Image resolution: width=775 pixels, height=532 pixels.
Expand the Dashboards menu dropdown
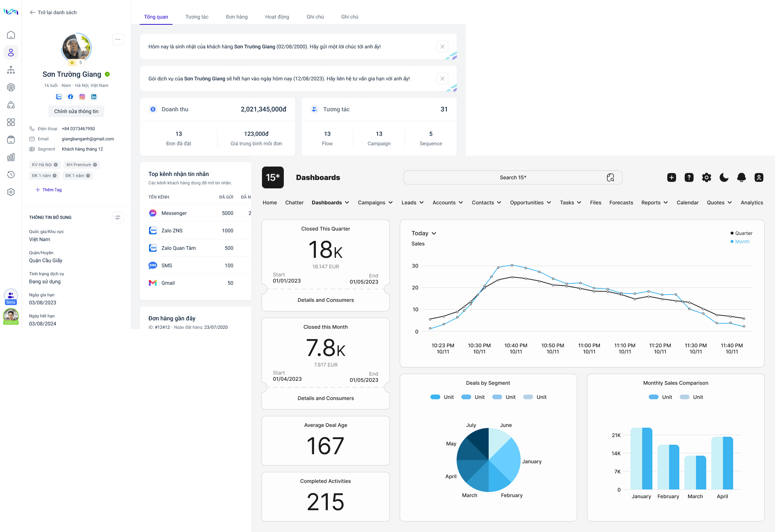click(x=330, y=203)
